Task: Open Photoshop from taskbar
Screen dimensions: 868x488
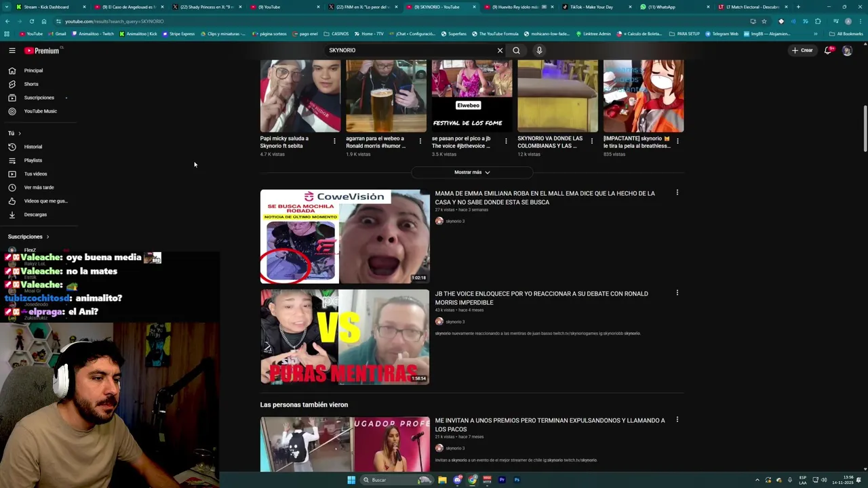Action: click(x=517, y=480)
